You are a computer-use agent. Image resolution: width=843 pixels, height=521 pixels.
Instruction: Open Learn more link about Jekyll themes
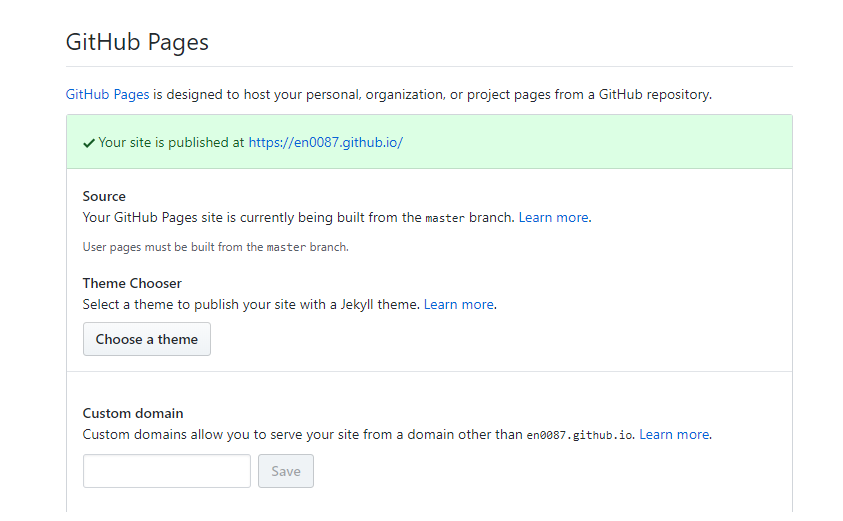[459, 304]
